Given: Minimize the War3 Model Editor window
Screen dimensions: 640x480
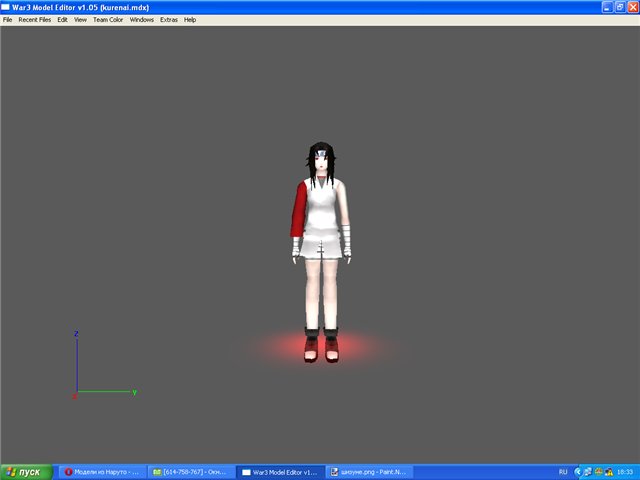Looking at the screenshot, I should click(606, 6).
